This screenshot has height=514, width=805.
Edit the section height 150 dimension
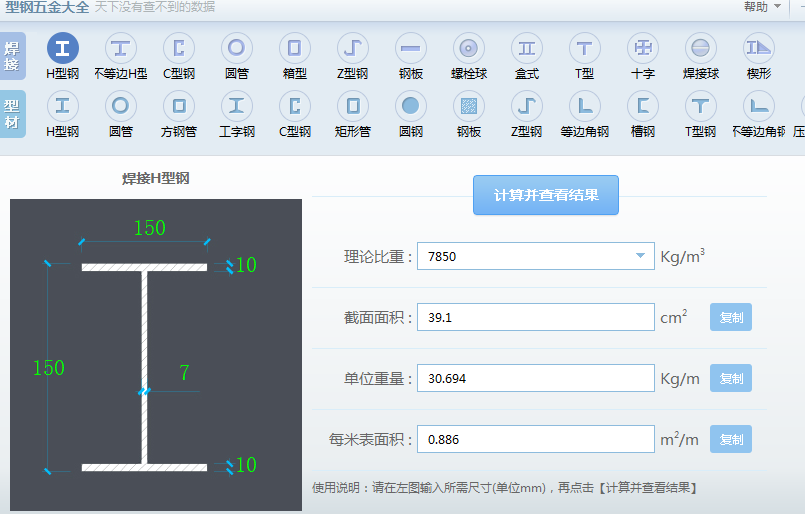click(49, 368)
